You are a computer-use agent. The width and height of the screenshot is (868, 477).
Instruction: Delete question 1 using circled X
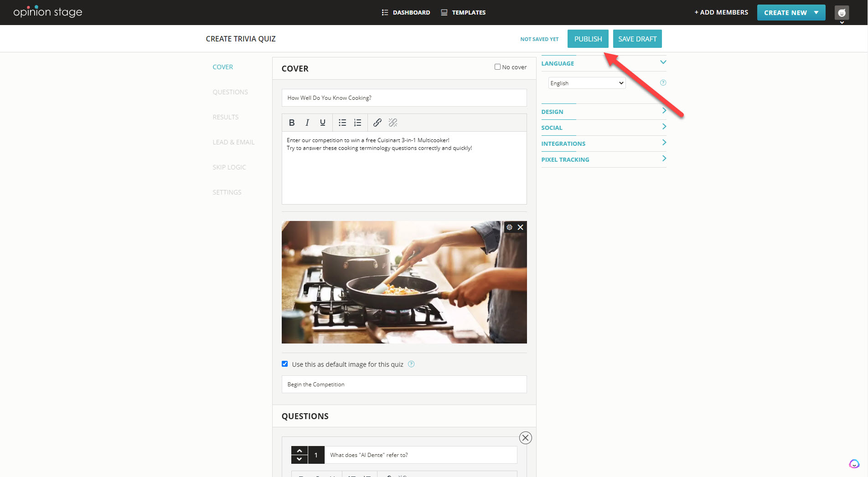click(525, 438)
